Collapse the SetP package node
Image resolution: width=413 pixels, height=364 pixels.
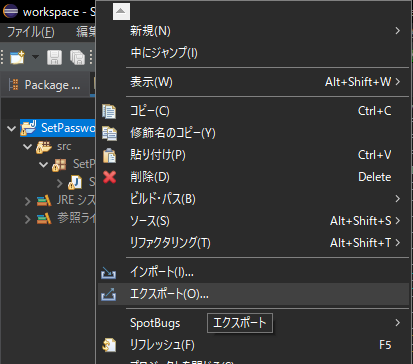tap(43, 164)
